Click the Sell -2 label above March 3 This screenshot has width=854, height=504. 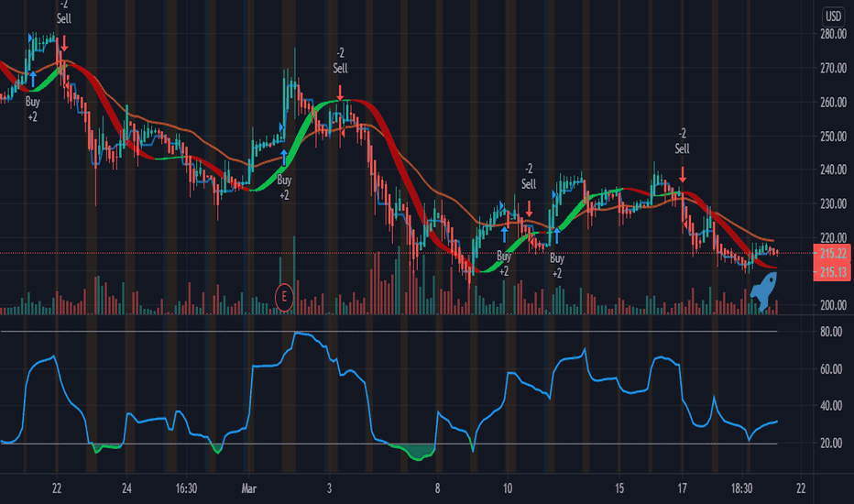point(340,60)
